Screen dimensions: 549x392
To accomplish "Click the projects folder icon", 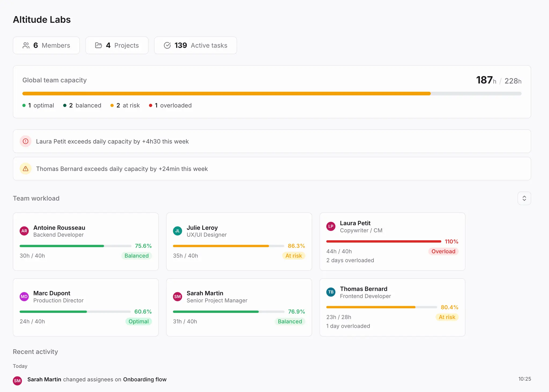I will pos(98,46).
